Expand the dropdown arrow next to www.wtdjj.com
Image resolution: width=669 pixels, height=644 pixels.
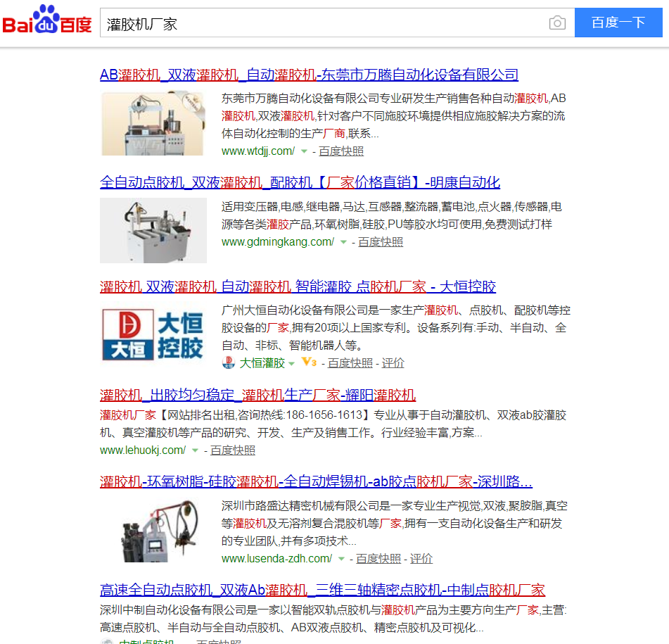coord(304,151)
